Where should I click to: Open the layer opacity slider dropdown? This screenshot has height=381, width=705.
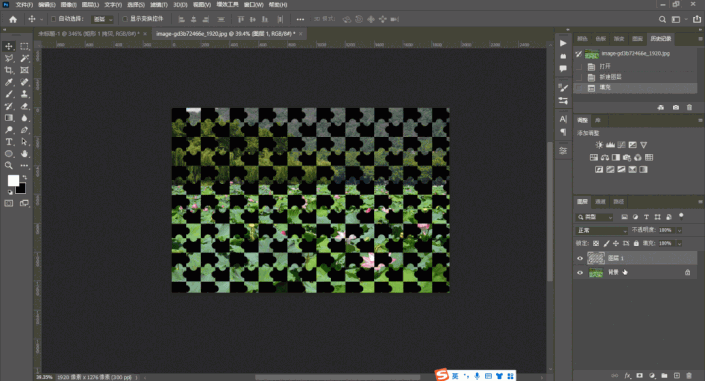679,230
